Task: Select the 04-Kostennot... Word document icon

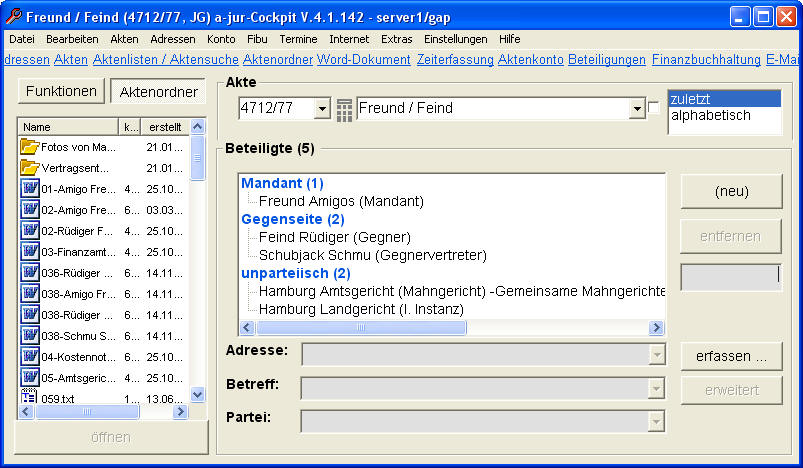Action: coord(30,356)
